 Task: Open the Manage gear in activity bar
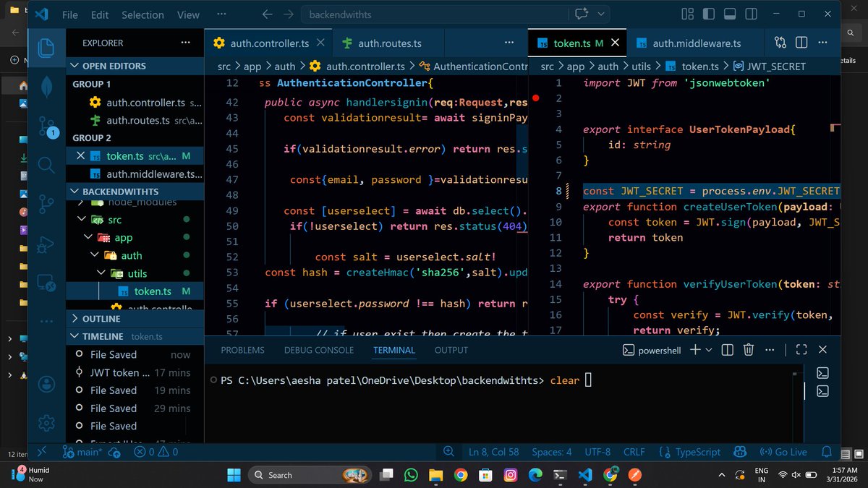[x=46, y=423]
